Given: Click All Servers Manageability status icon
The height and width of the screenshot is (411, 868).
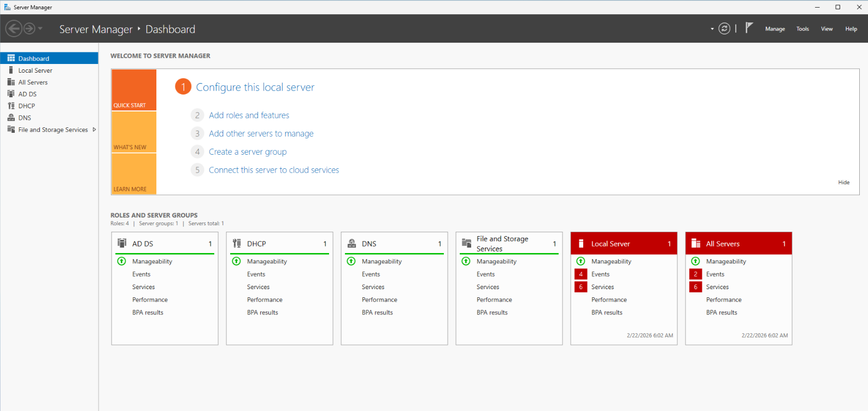Looking at the screenshot, I should click(696, 261).
